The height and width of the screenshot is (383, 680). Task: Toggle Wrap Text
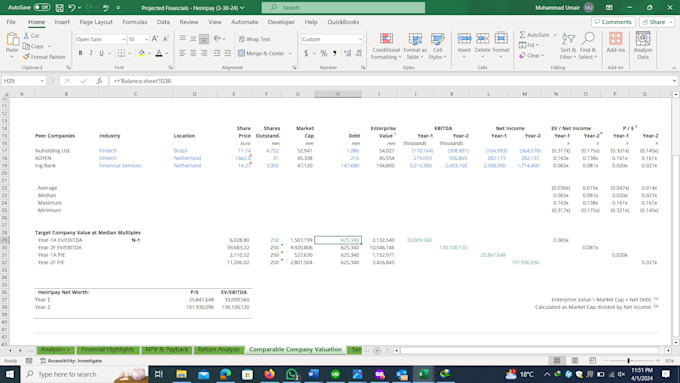(x=255, y=39)
